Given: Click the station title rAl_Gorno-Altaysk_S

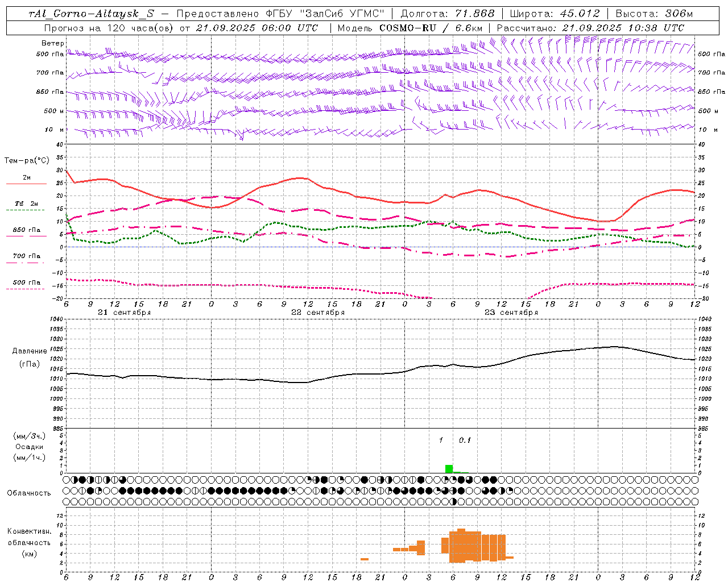Looking at the screenshot, I should [x=92, y=14].
